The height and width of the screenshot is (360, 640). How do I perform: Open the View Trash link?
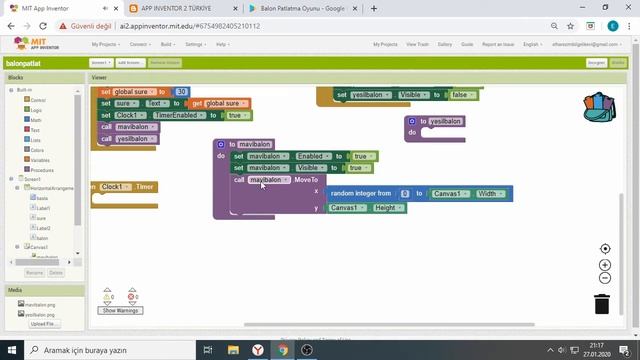(x=417, y=44)
